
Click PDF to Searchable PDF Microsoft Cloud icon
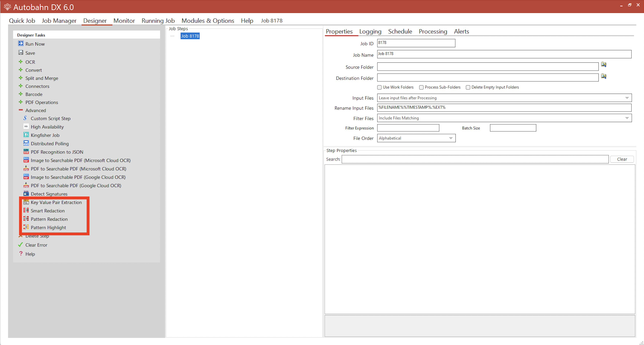(26, 169)
